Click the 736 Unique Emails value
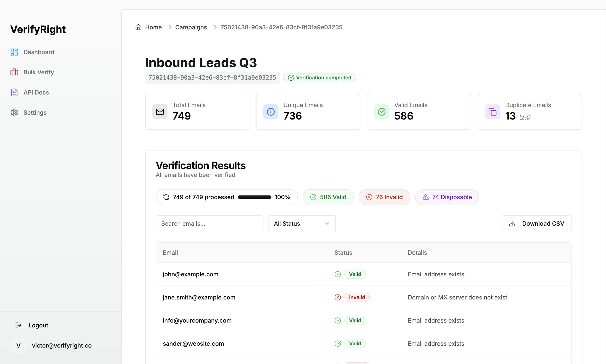The width and height of the screenshot is (606, 364). tap(293, 116)
